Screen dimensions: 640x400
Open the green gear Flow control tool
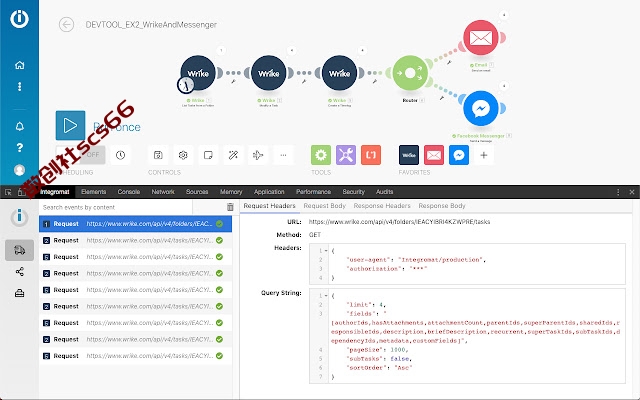321,155
